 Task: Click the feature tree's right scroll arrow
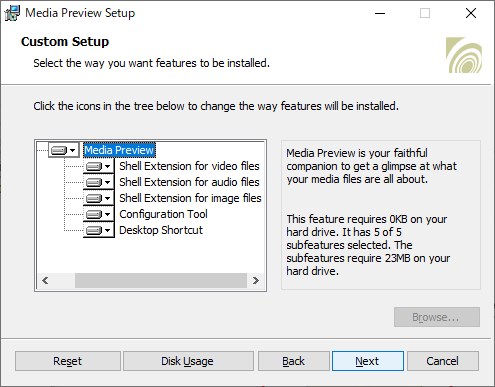click(256, 280)
